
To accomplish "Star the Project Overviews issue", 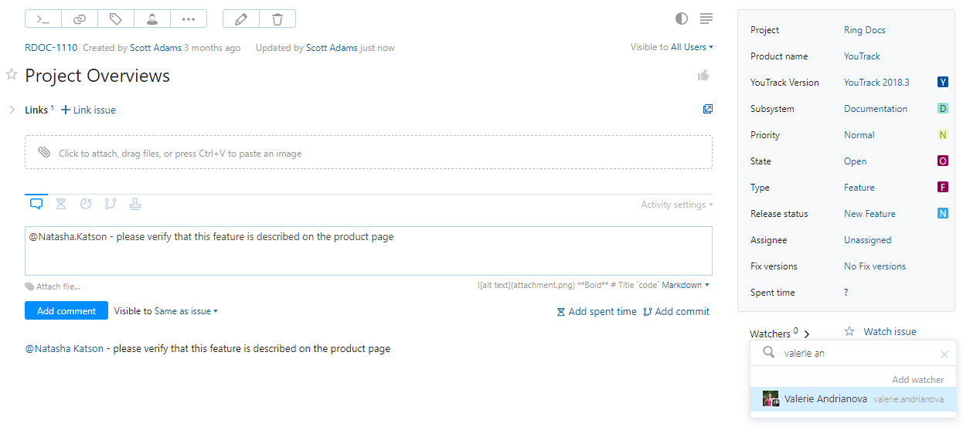I will (12, 75).
